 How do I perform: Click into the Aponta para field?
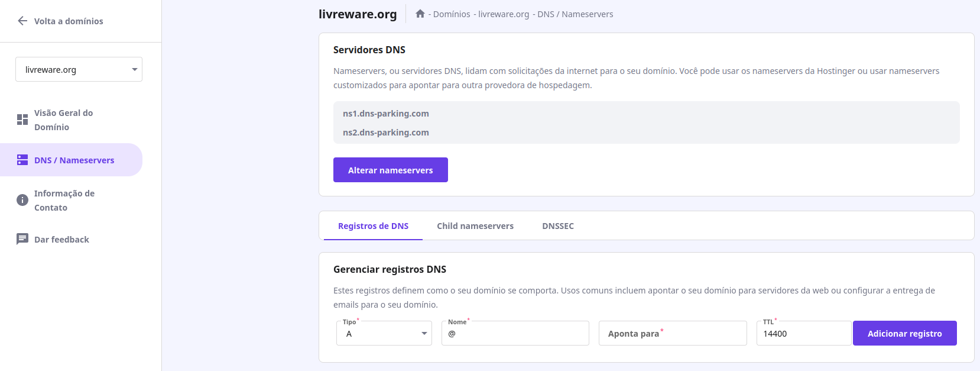point(673,334)
